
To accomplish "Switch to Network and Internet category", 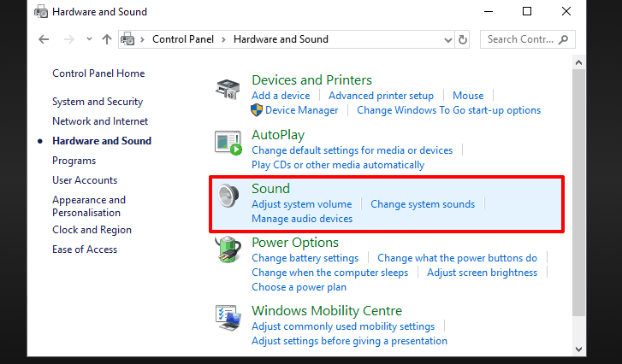I will 100,121.
